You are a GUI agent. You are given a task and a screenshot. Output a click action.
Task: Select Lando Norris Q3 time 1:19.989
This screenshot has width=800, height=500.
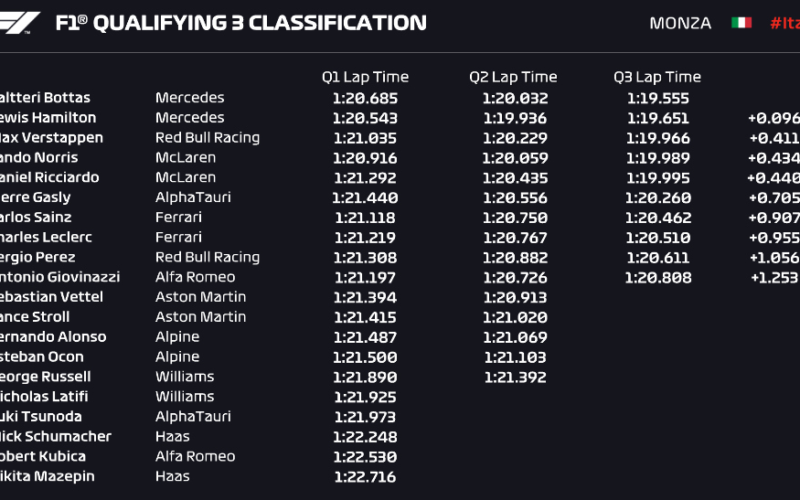click(658, 158)
